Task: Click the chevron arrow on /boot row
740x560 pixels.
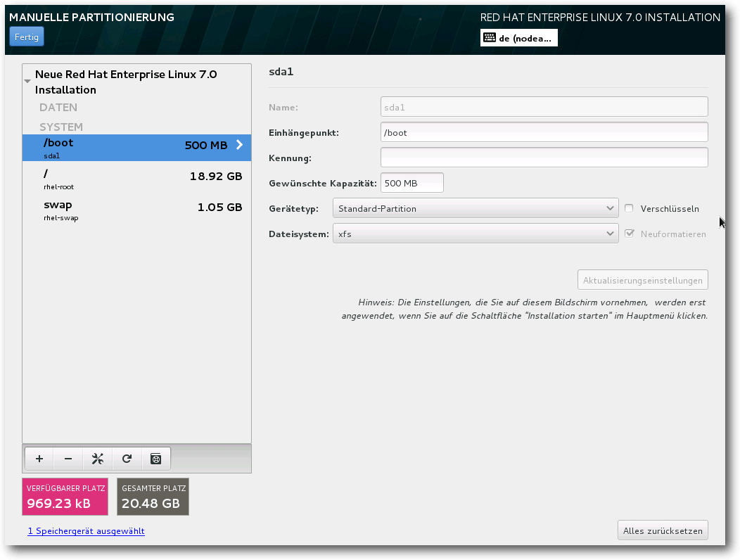Action: [x=239, y=145]
